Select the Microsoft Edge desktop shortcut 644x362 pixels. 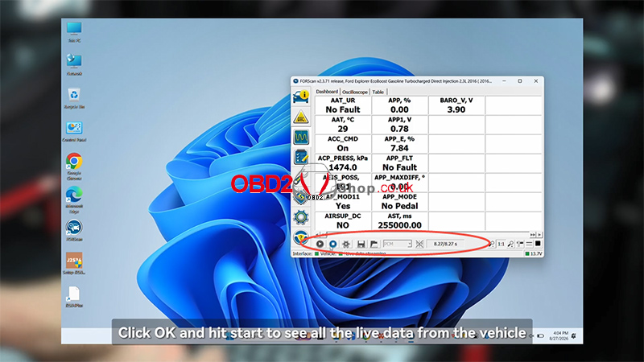pyautogui.click(x=74, y=200)
